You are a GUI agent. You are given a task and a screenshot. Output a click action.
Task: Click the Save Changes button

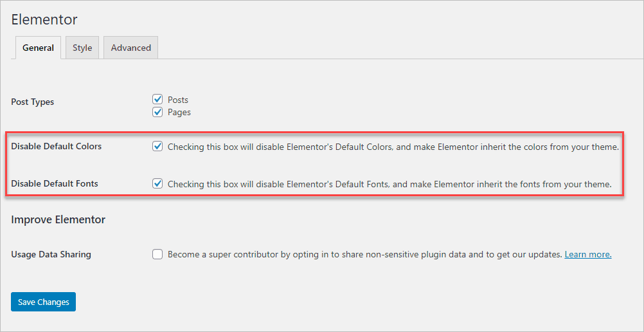pyautogui.click(x=43, y=302)
